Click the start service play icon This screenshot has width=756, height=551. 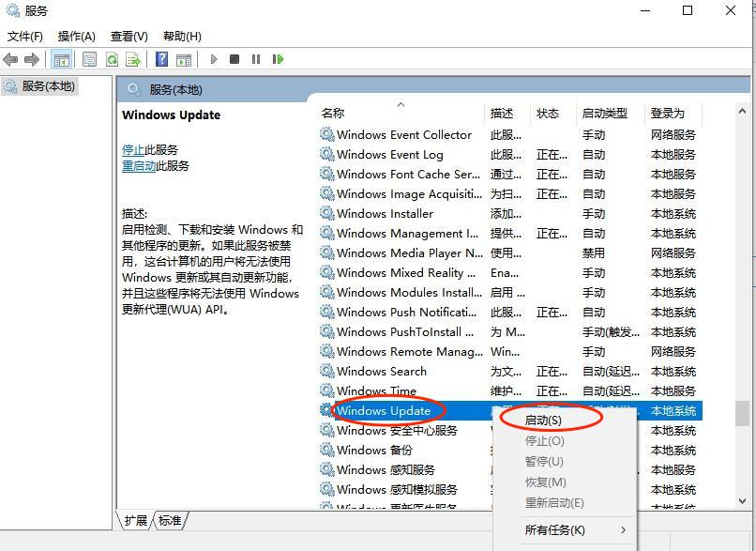click(x=214, y=59)
